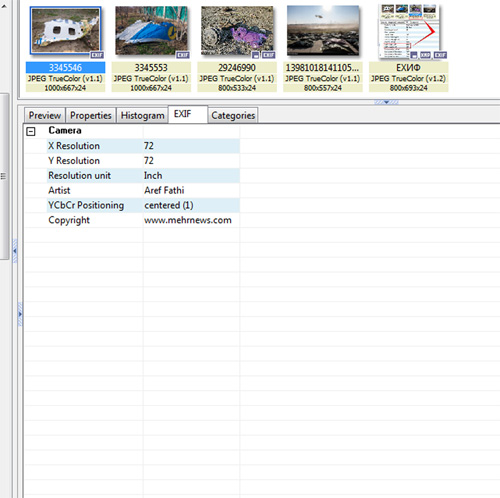Click the scroll up arrow at top-left

[x=4, y=5]
